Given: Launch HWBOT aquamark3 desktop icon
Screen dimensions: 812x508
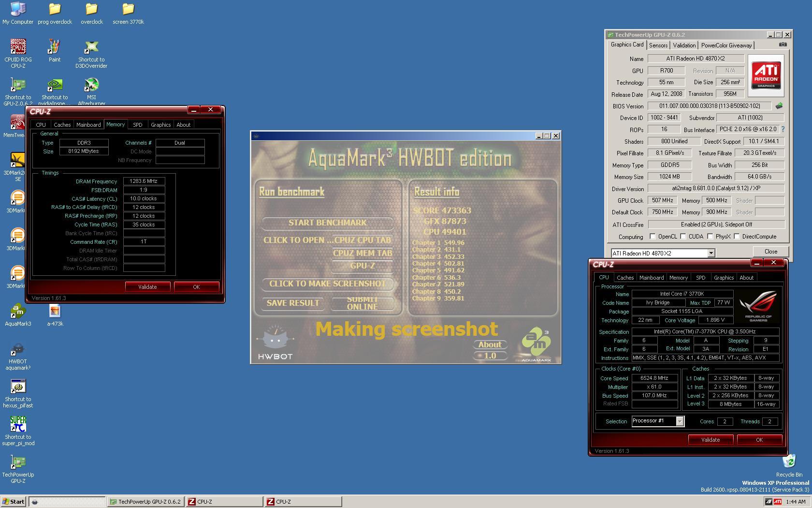Looking at the screenshot, I should point(18,356).
